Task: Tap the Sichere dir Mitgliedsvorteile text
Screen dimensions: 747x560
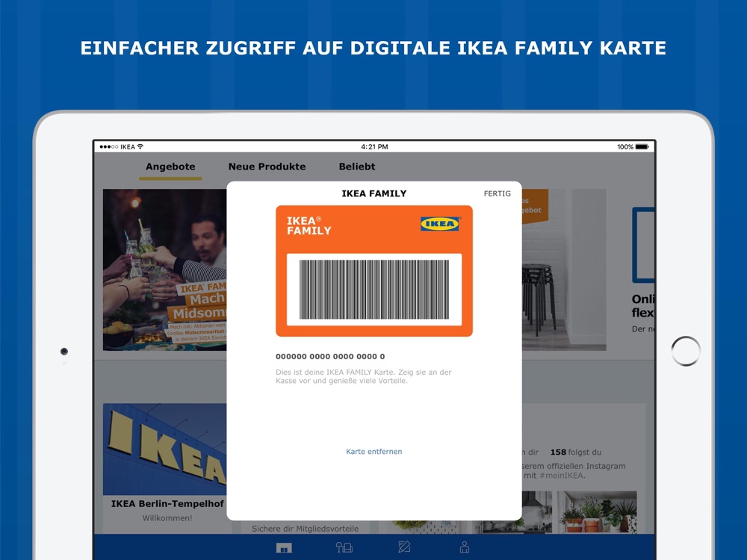Action: click(305, 529)
